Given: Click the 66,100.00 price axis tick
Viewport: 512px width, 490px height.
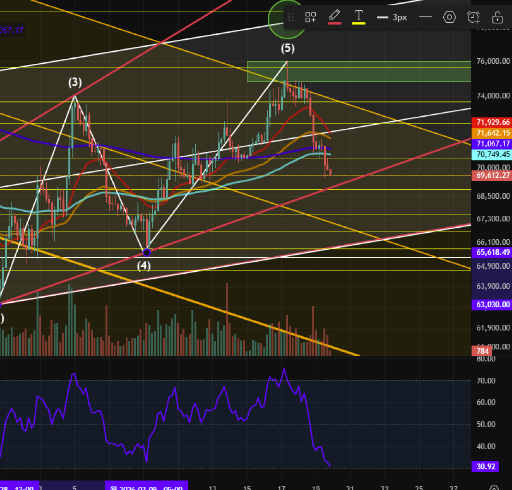Looking at the screenshot, I should (x=493, y=242).
